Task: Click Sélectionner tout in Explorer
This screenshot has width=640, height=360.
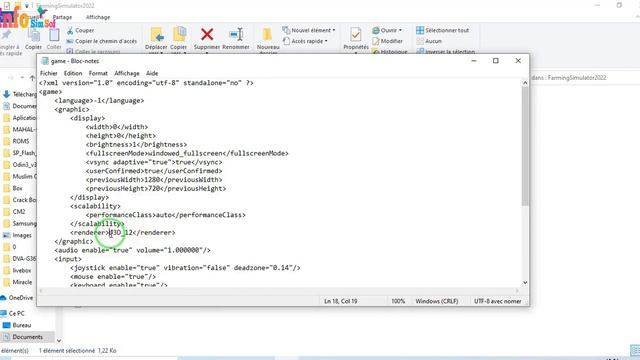Action: [442, 30]
